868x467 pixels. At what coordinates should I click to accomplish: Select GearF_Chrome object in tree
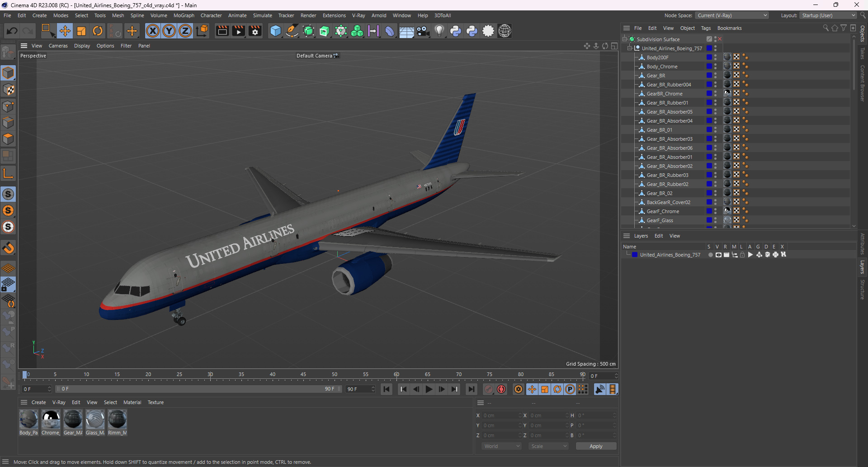click(x=663, y=211)
